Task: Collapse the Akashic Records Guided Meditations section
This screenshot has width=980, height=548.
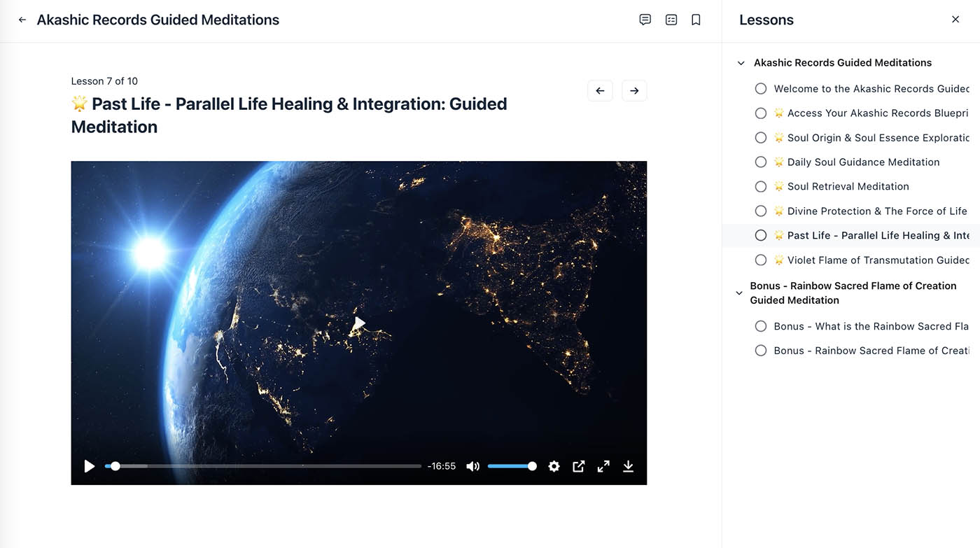Action: coord(741,63)
